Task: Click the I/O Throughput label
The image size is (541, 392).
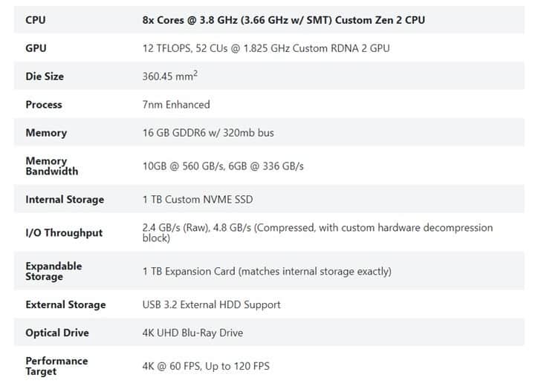Action: [64, 232]
